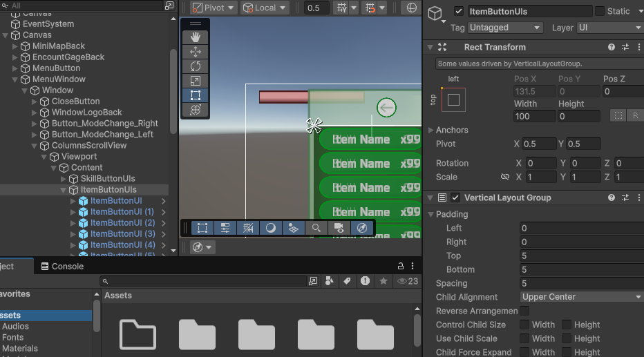
Task: Toggle scene lighting half-moon icon in overlay bar
Action: (x=271, y=227)
